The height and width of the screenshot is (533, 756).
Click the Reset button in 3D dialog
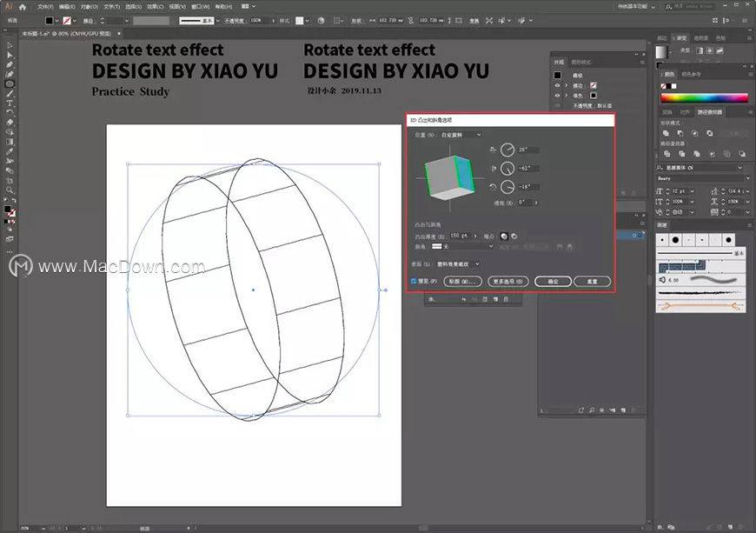pos(592,281)
